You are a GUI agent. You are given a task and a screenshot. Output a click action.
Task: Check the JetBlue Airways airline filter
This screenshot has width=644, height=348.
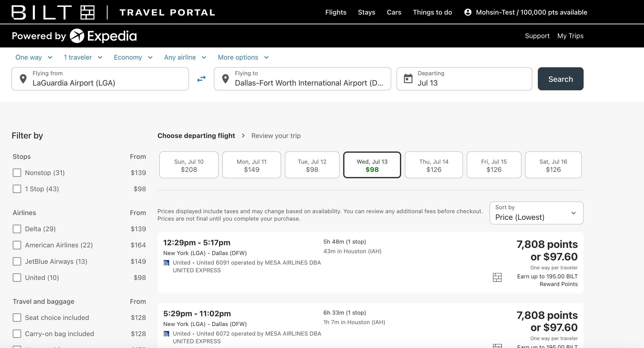coord(17,261)
